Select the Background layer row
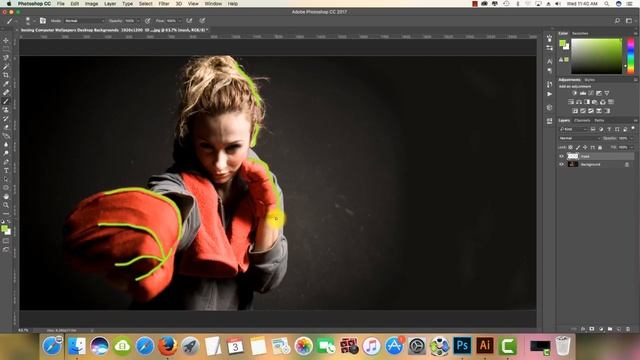The height and width of the screenshot is (360, 640). [596, 164]
